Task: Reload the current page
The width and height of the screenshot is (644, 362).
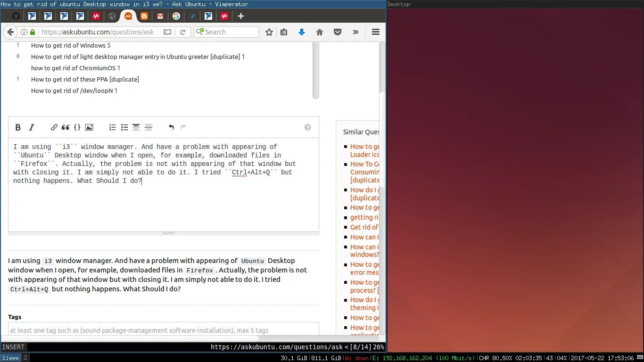Action: click(182, 32)
